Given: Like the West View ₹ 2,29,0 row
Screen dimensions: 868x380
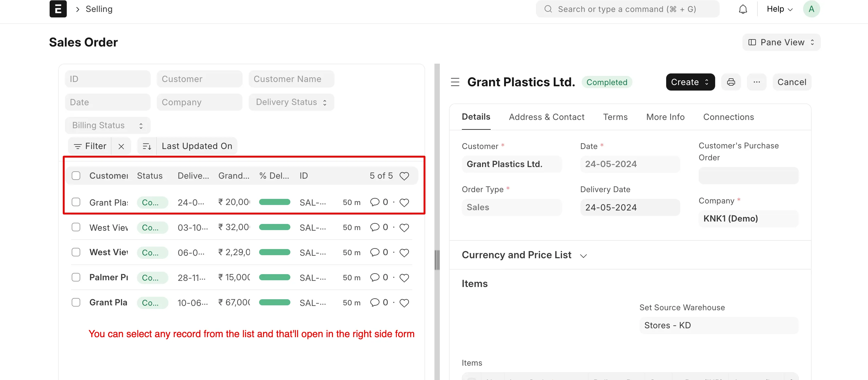Looking at the screenshot, I should 404,252.
